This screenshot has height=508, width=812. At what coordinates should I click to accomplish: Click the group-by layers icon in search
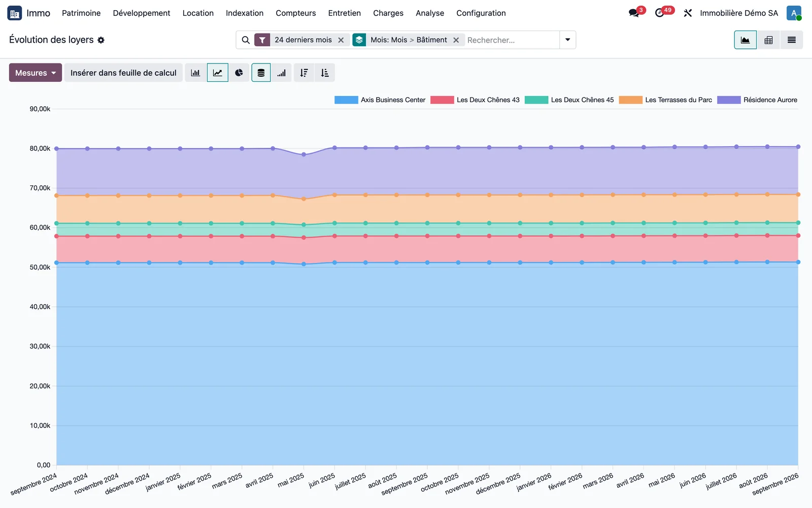[359, 40]
